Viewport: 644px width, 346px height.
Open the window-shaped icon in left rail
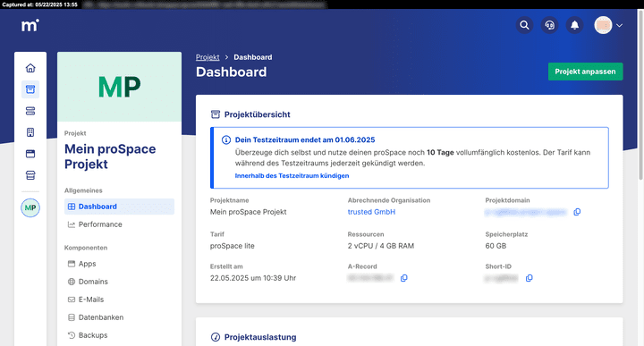coord(30,154)
